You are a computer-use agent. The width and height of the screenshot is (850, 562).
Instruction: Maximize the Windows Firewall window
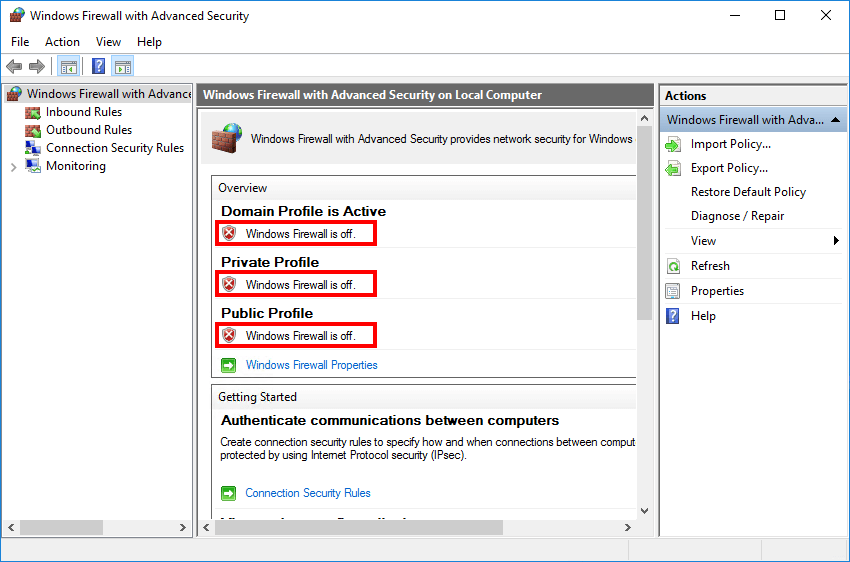[x=780, y=15]
